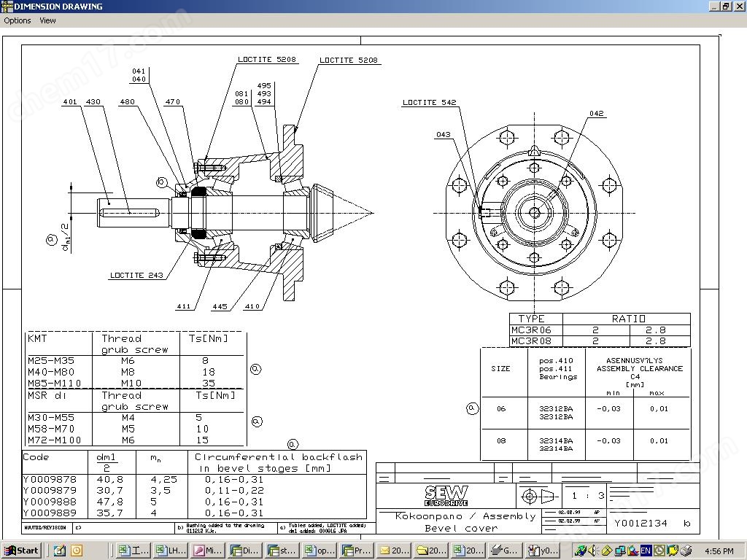Screen dimensions: 747x560
Task: Click the clock showing 4:56 PM
Action: 719,550
